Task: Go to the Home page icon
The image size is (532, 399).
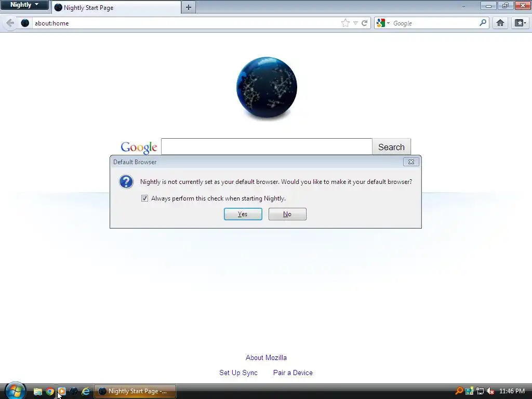Action: coord(500,23)
